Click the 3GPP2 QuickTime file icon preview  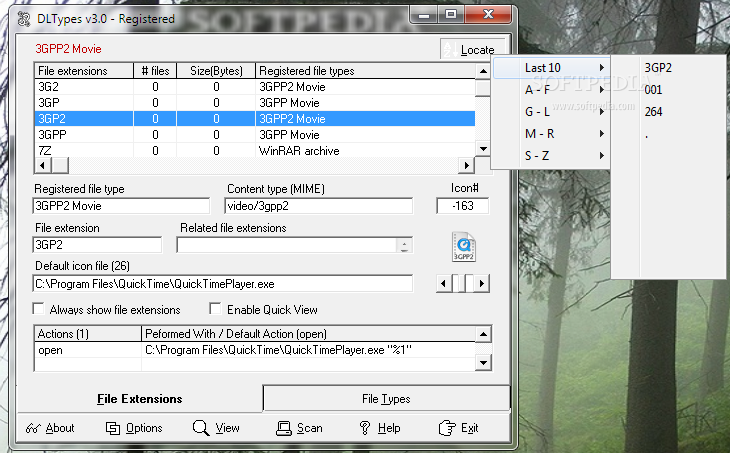pos(464,247)
